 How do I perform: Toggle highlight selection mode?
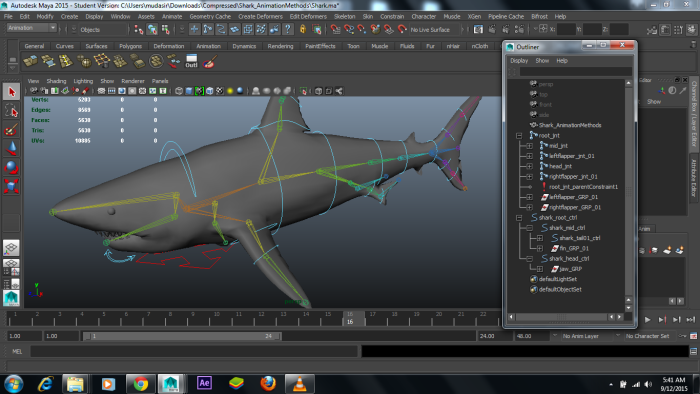tap(317, 29)
